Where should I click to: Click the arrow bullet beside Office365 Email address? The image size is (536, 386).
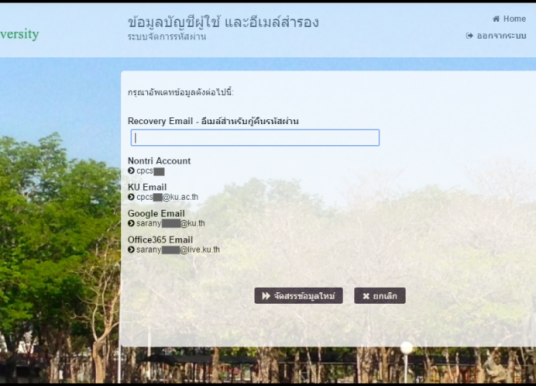click(131, 250)
